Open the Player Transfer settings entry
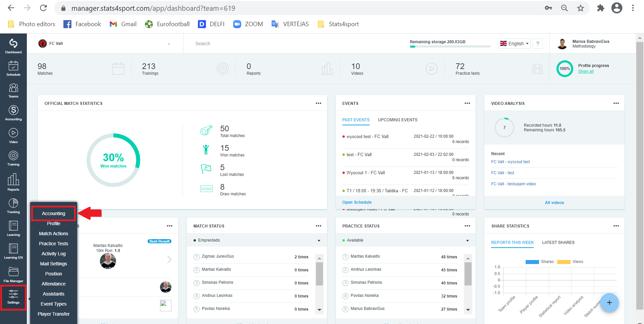Viewport: 644px width, 324px height. pos(54,314)
